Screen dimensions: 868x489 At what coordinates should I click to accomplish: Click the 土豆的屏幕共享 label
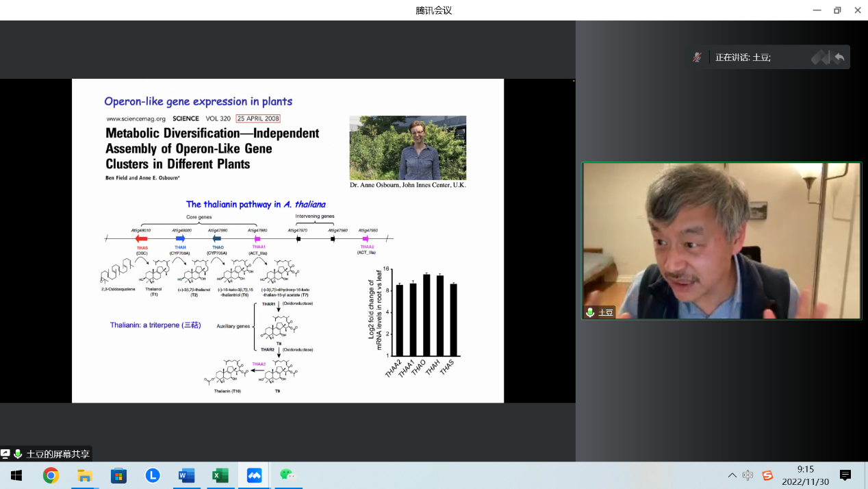[x=58, y=454]
